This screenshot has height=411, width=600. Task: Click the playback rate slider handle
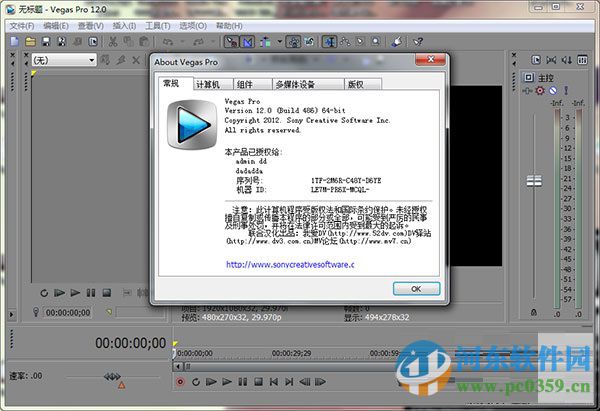click(112, 377)
